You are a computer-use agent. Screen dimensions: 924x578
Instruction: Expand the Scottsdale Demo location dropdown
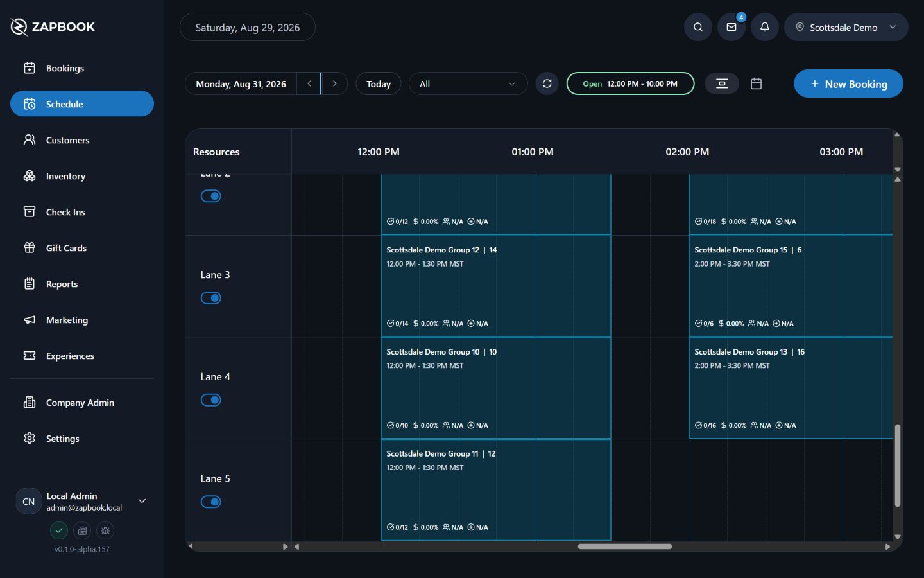(x=846, y=27)
